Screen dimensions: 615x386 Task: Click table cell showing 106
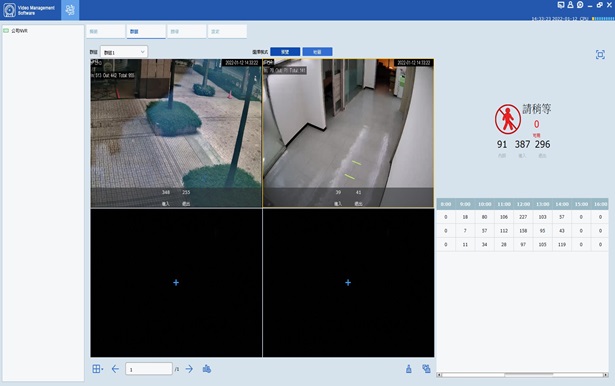tap(504, 217)
